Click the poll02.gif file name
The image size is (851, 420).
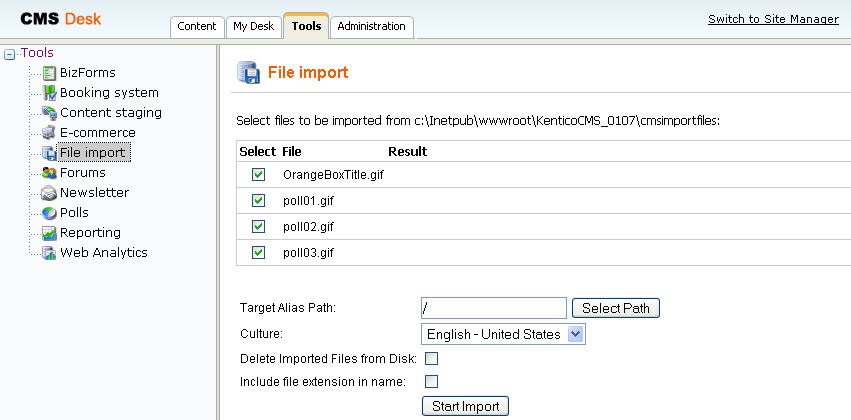(x=308, y=227)
